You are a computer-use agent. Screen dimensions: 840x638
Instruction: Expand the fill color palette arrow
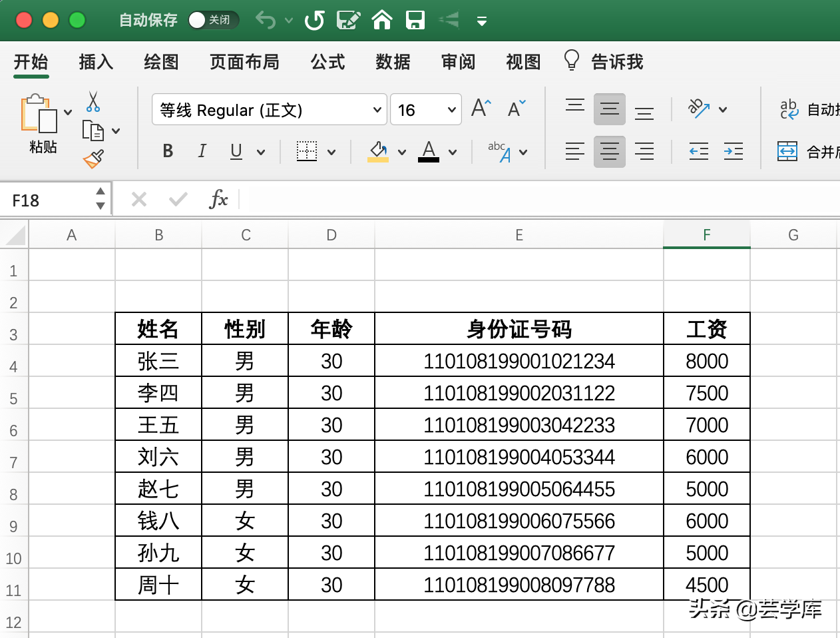pos(402,153)
